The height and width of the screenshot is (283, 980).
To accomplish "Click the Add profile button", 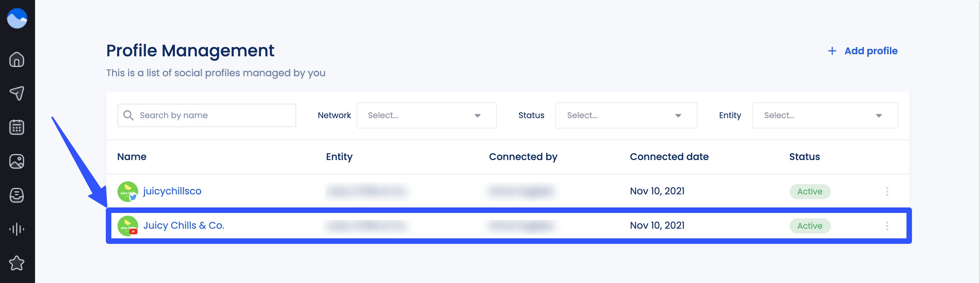I will click(x=863, y=51).
